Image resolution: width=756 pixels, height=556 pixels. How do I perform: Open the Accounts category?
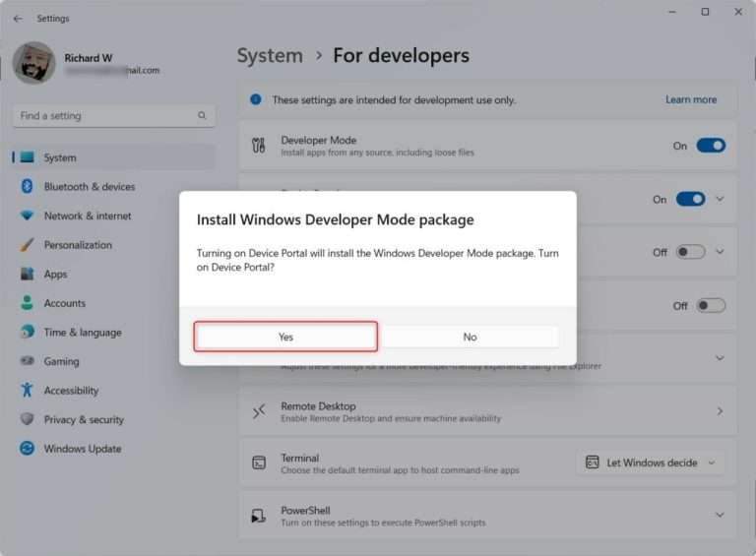click(114, 303)
